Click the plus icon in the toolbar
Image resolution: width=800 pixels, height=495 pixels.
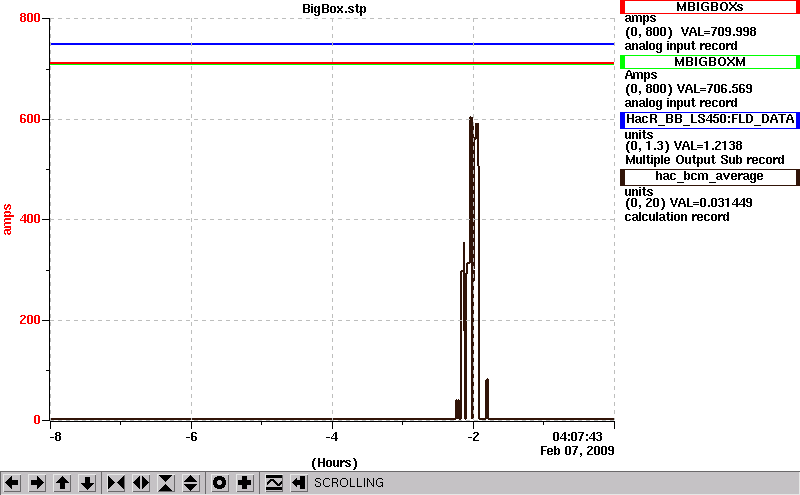point(245,483)
